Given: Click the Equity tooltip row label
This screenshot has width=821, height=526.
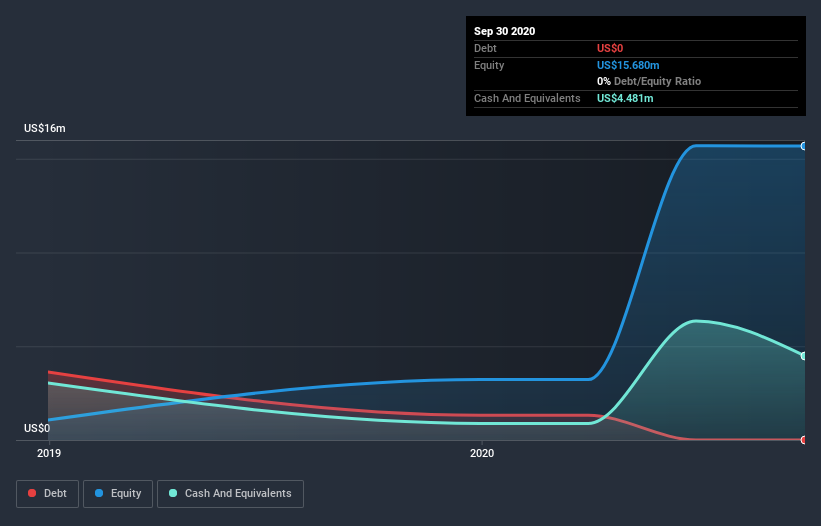Looking at the screenshot, I should (489, 65).
